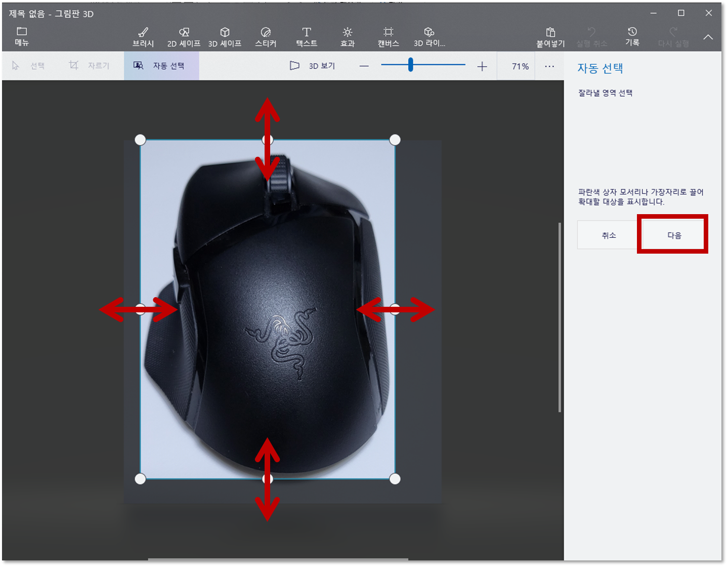Screen dimensions: 728x567
Task: Click the zoom slider handle
Action: click(411, 65)
